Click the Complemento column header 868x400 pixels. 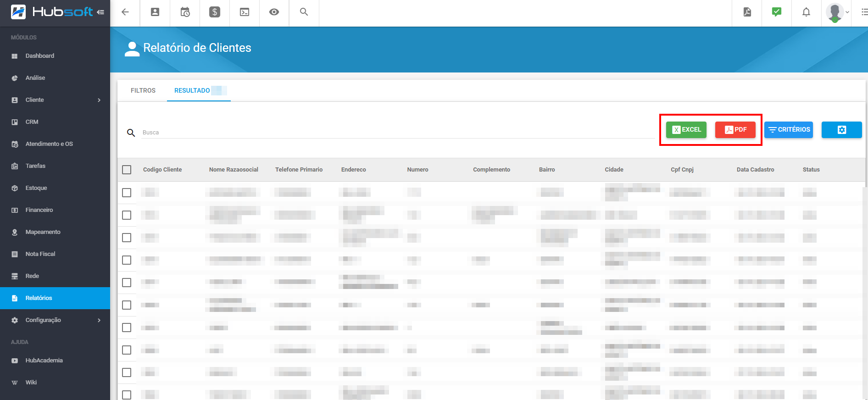click(491, 170)
